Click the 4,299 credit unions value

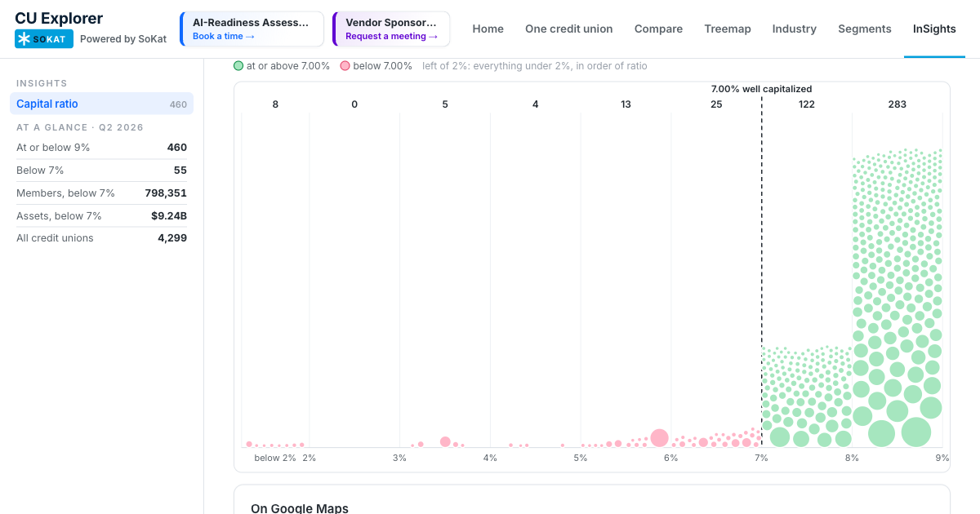point(172,238)
